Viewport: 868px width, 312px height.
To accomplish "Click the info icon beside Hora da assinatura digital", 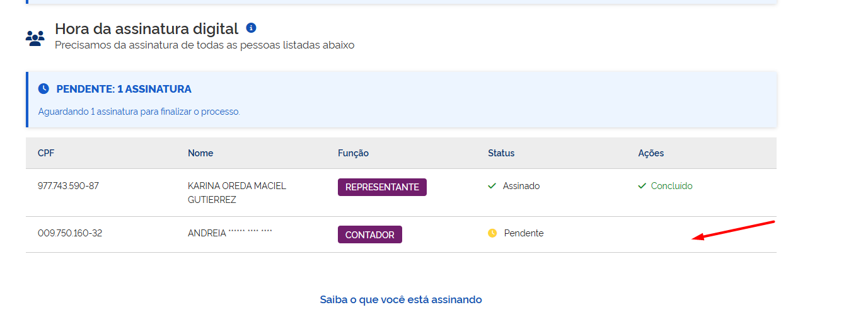I will (252, 28).
